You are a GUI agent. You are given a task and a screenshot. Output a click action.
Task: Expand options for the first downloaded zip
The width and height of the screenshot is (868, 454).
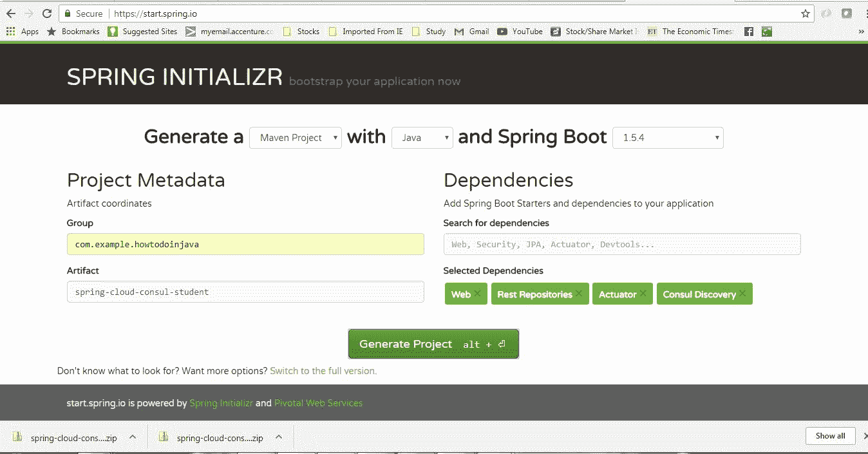pyautogui.click(x=133, y=437)
